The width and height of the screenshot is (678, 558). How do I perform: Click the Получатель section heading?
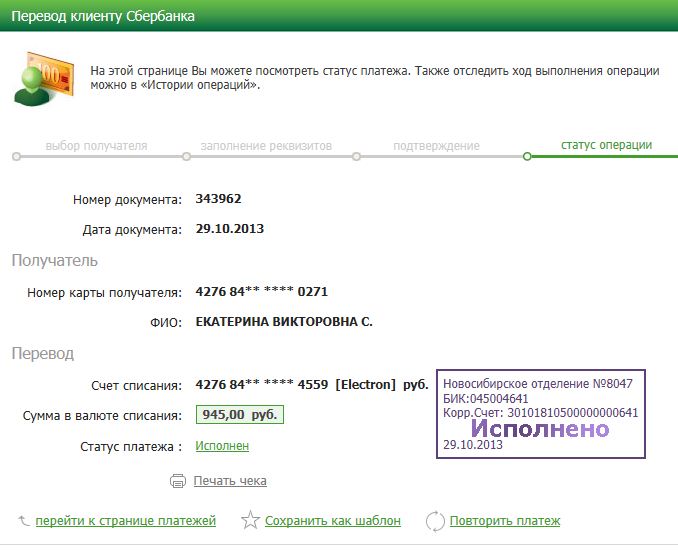click(55, 260)
